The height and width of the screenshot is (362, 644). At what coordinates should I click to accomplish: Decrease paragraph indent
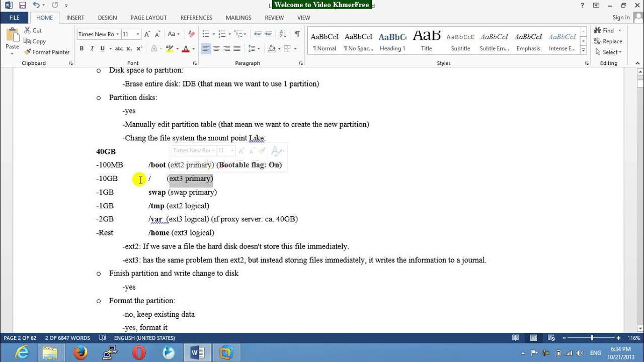click(x=258, y=34)
